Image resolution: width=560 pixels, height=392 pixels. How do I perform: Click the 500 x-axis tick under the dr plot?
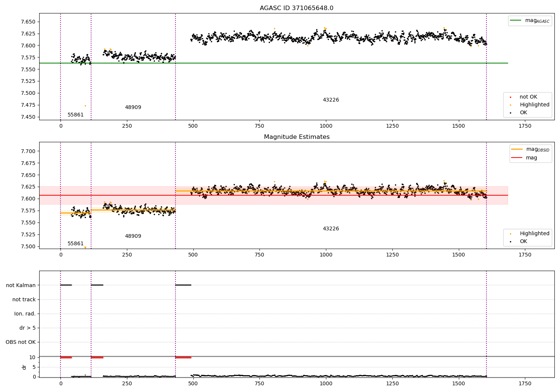tap(193, 383)
